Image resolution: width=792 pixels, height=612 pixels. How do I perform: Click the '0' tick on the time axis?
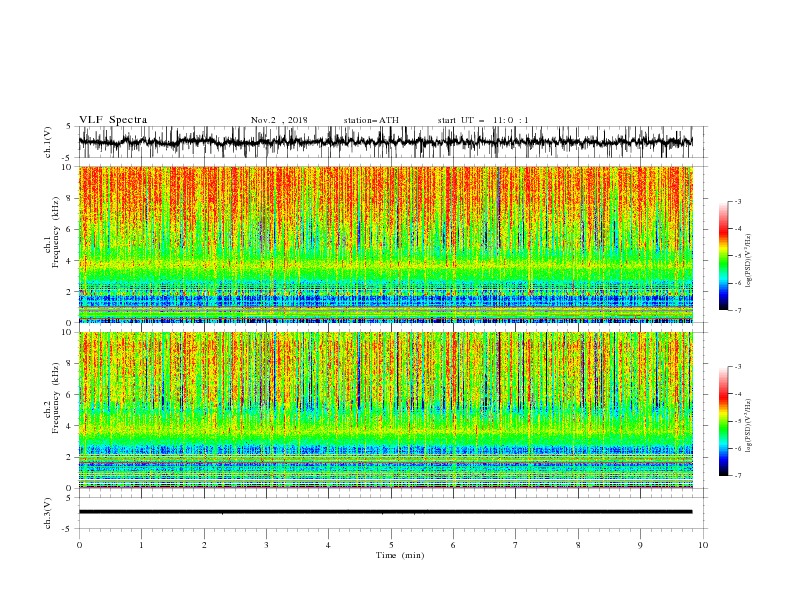[x=79, y=545]
